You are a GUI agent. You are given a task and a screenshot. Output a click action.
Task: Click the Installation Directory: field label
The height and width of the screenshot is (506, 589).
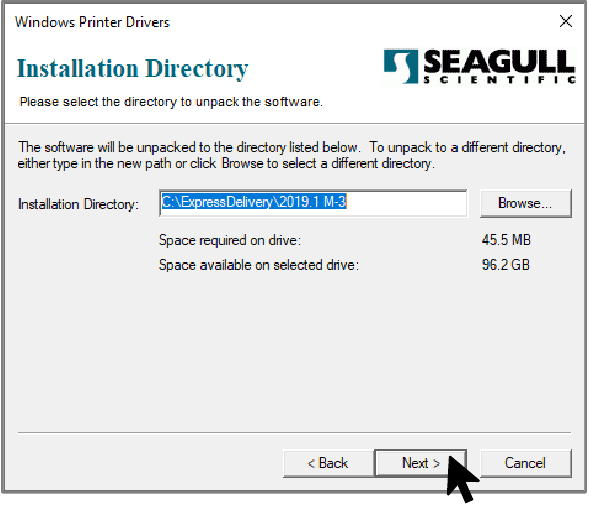point(78,204)
